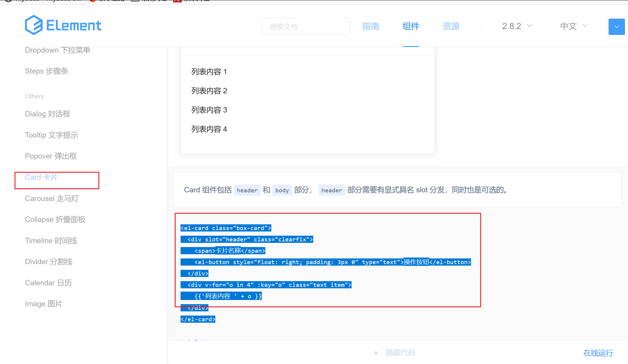The width and height of the screenshot is (628, 364).
Task: Open Timeline 时间线 documentation
Action: (x=51, y=240)
